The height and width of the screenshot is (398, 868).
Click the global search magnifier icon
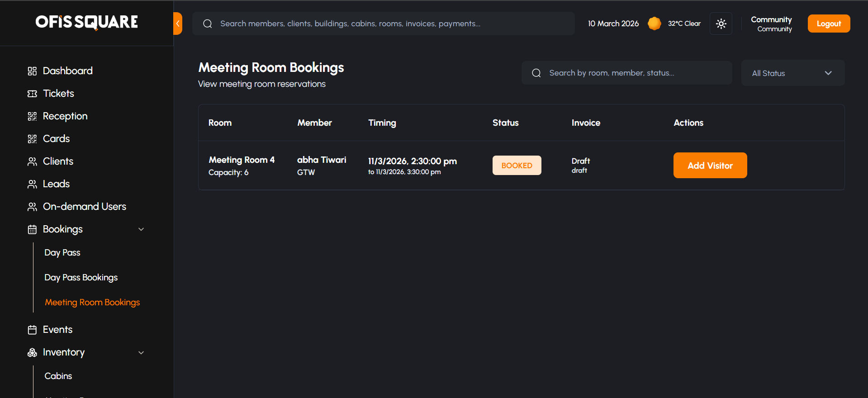point(208,24)
